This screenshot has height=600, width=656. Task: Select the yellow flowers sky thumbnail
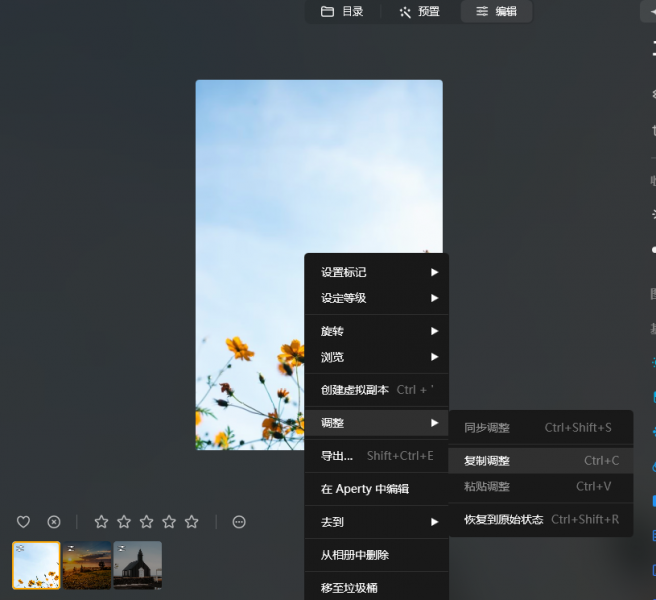tap(36, 565)
